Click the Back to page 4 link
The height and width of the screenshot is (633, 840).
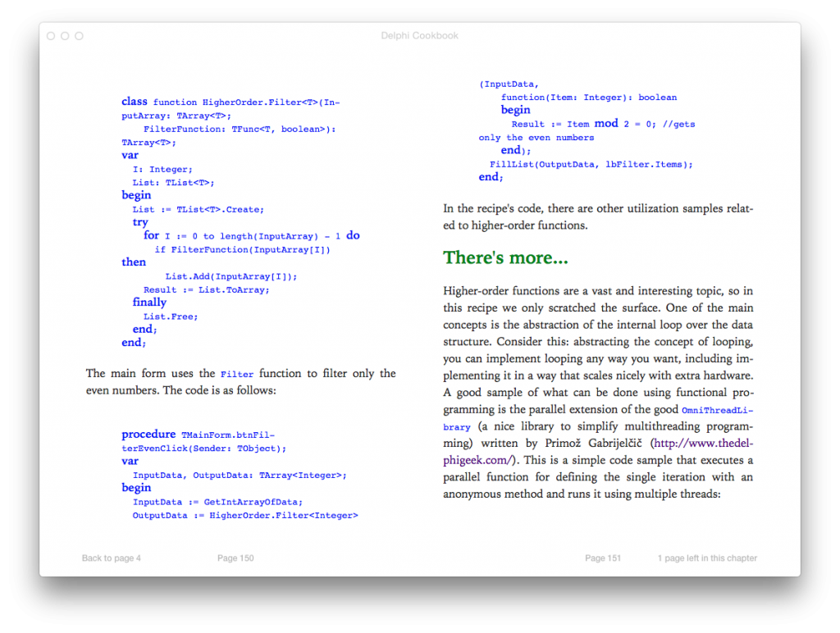coord(112,558)
